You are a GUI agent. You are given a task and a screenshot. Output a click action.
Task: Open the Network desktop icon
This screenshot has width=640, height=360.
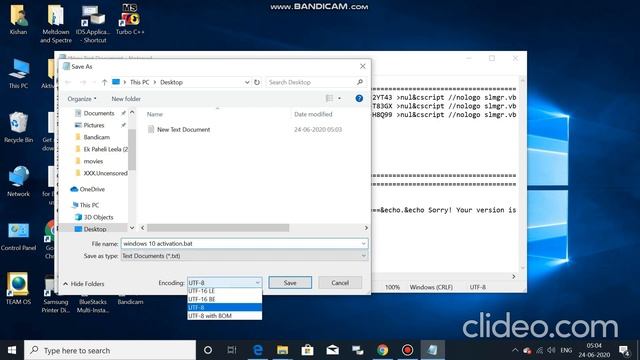click(18, 182)
